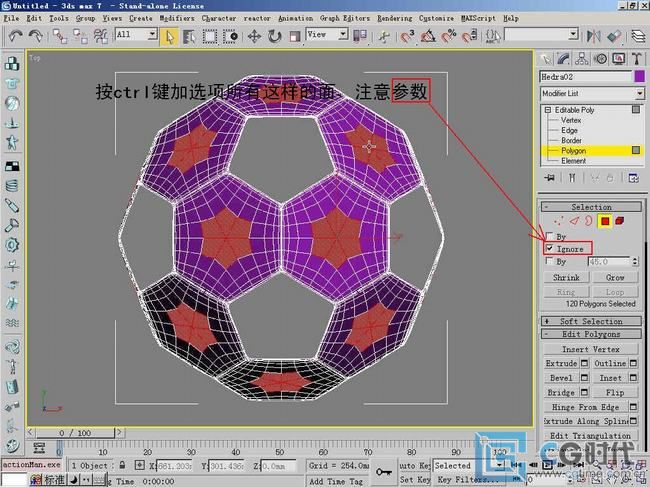
Task: Click the purple object color swatch
Action: [x=640, y=77]
